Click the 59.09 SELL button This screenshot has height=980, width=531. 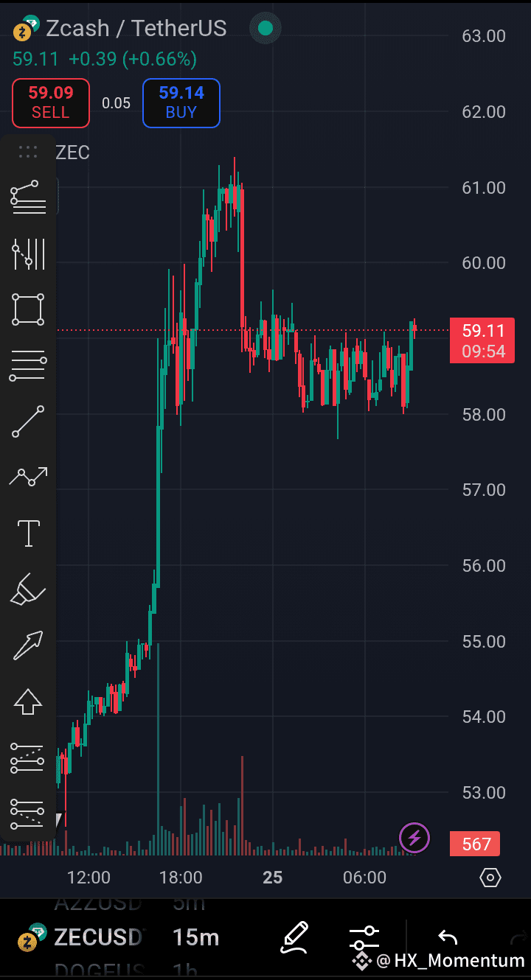point(50,103)
